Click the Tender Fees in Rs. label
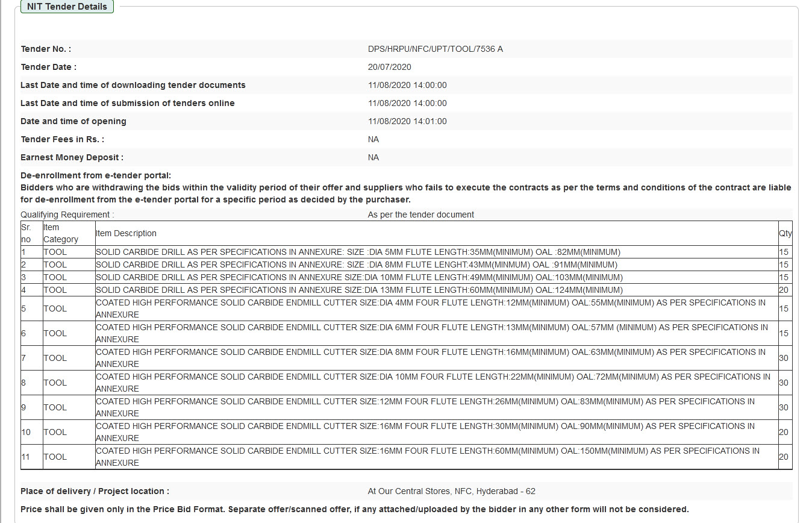 (x=62, y=139)
